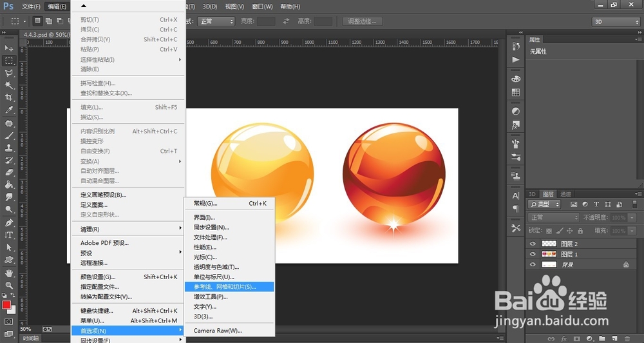Select the Eyedropper tool

pyautogui.click(x=8, y=110)
